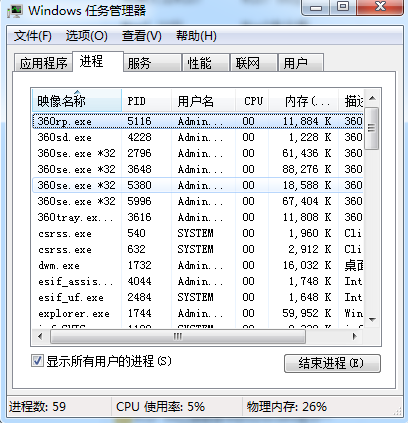Select the esif_assis... process row
Image resolution: width=408 pixels, height=423 pixels.
[x=198, y=281]
